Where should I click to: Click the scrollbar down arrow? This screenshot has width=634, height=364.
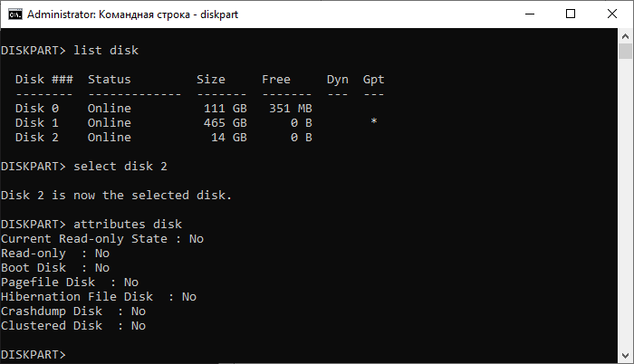coord(626,356)
